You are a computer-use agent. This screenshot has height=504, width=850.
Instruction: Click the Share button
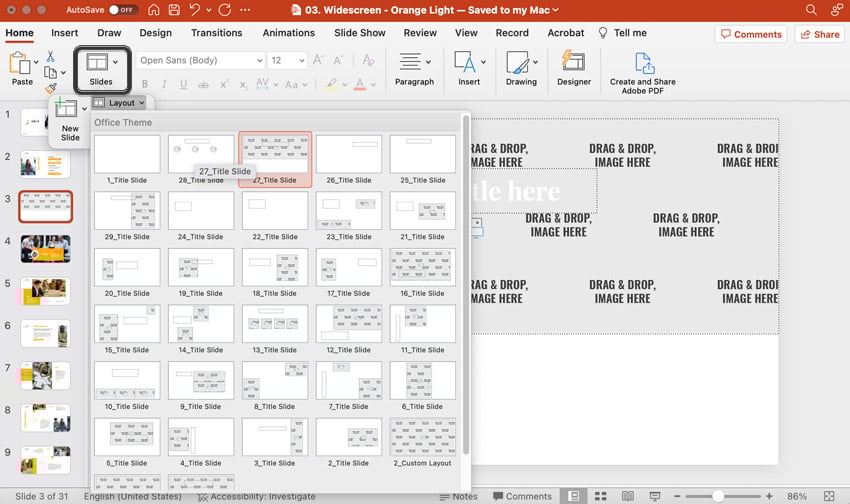coord(819,34)
